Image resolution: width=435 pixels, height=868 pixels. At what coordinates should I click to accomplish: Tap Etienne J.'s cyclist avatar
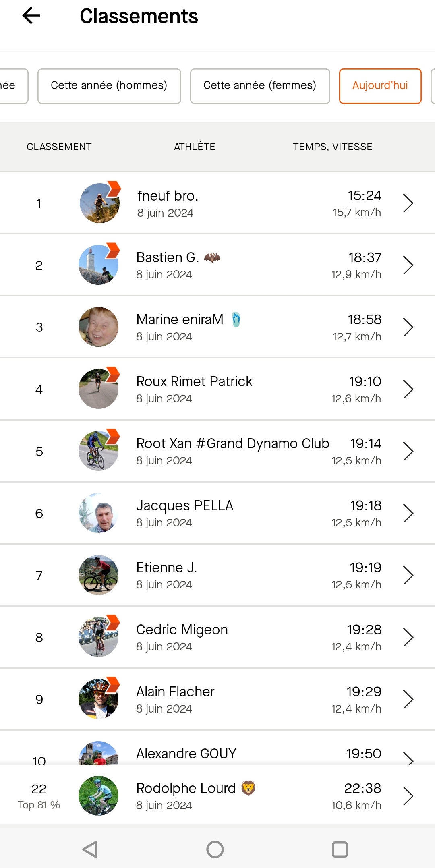tap(99, 575)
